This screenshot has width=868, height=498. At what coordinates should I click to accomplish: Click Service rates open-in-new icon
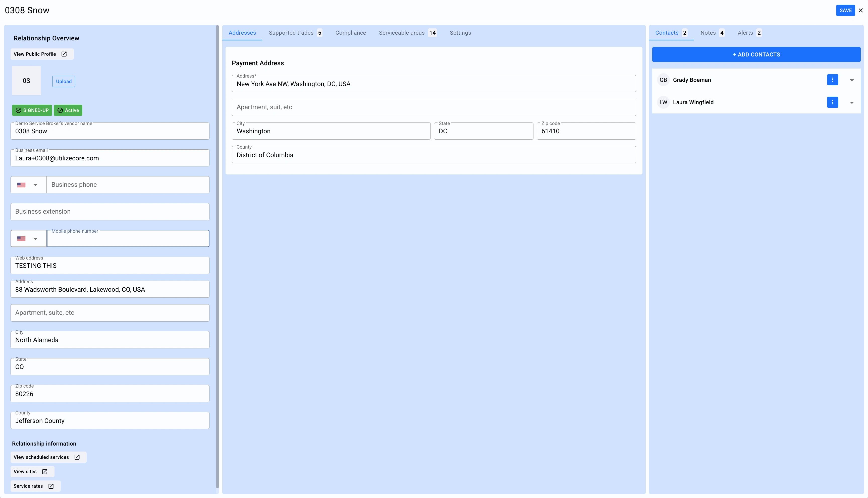[x=51, y=486]
